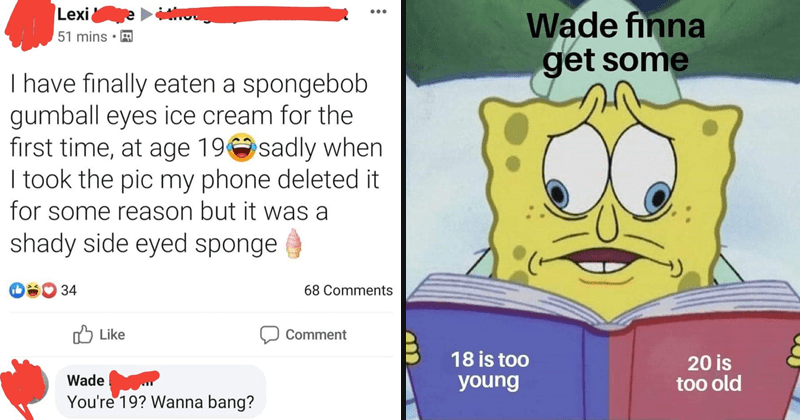The image size is (800, 420).
Task: Click the 34 reactions count
Action: (x=69, y=290)
